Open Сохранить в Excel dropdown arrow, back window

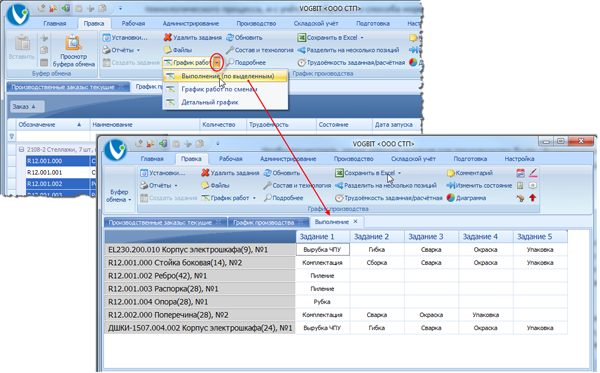362,37
